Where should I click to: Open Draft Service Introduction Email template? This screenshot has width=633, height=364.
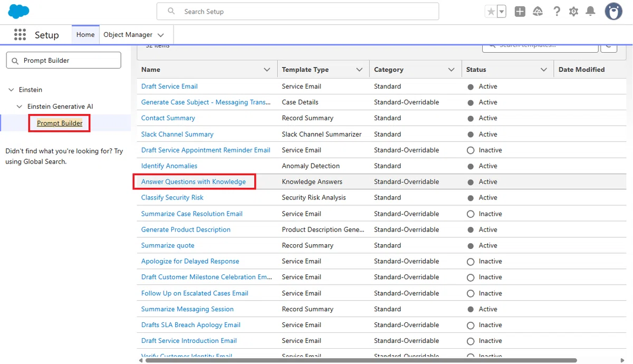[189, 341]
